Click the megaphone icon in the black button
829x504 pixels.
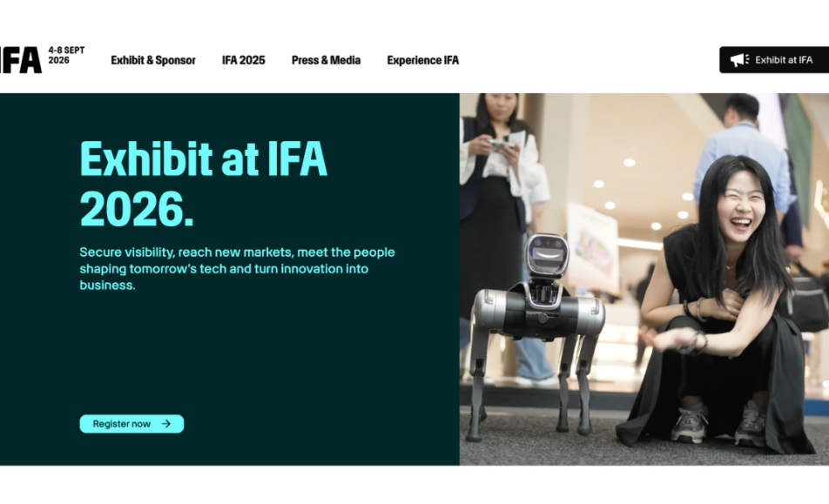click(x=739, y=60)
